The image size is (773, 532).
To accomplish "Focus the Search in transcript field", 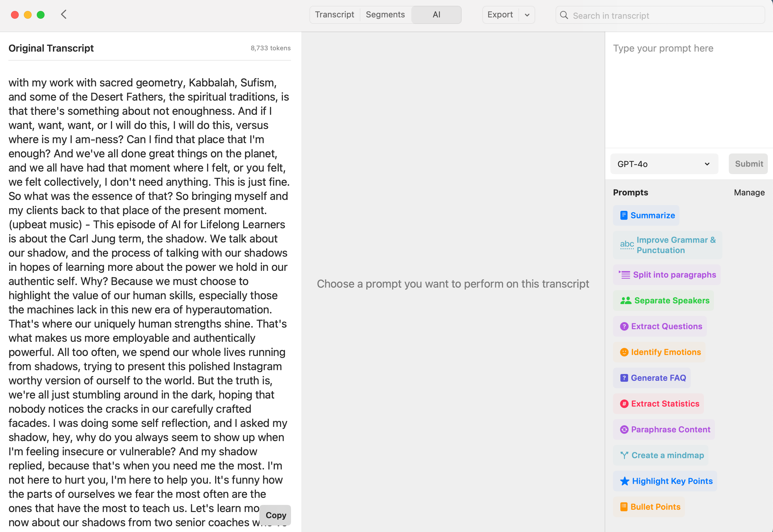I will (x=660, y=15).
